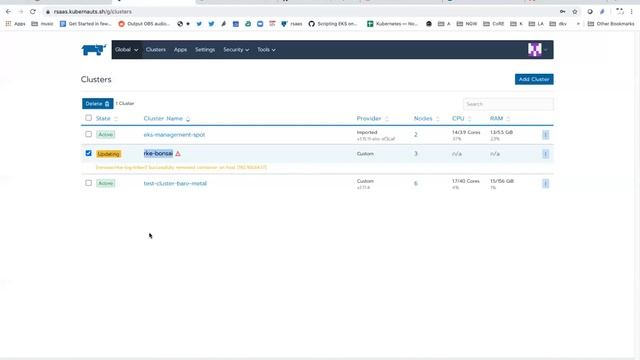Click the saved password key icon

562,11
